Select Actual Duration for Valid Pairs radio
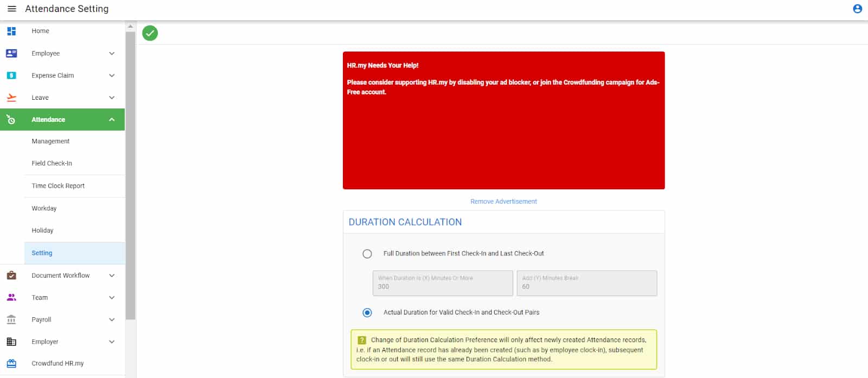 367,312
